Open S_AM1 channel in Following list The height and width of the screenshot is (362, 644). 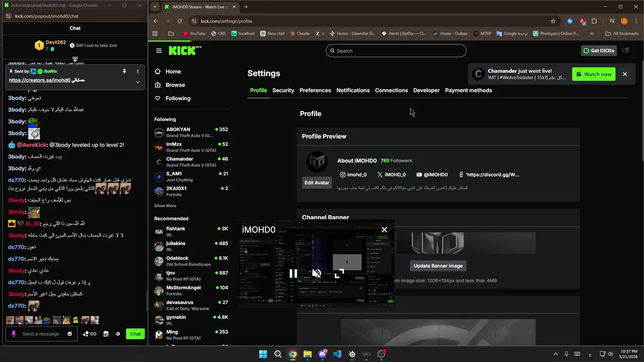pos(191,176)
